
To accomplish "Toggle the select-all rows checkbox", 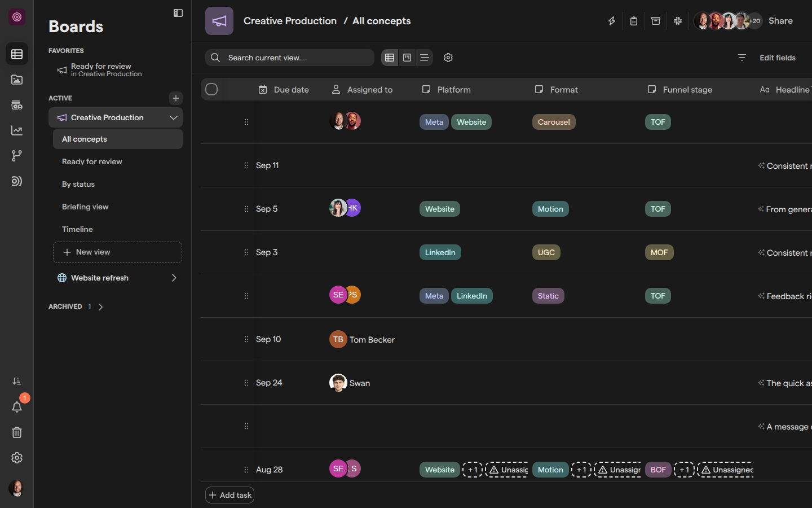I will (211, 89).
